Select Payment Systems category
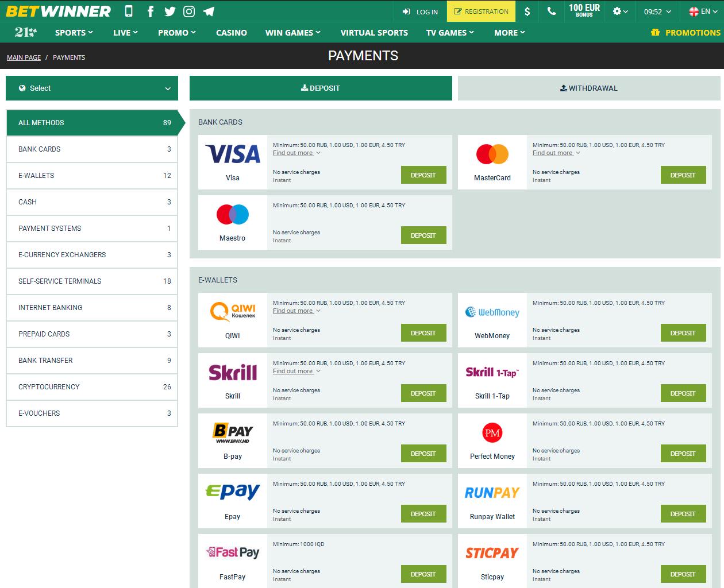Viewport: 724px width, 588px height. [92, 229]
